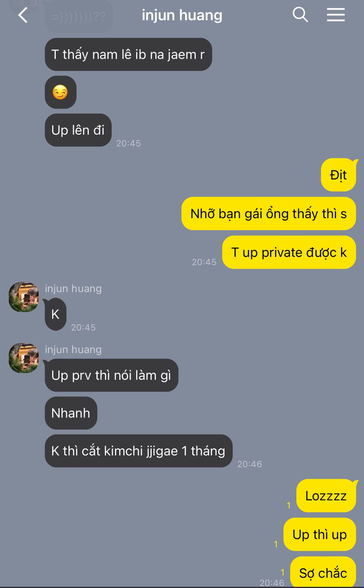Tap the sender name above the "K" message
Viewport: 364px width, 588px height.
tap(73, 288)
